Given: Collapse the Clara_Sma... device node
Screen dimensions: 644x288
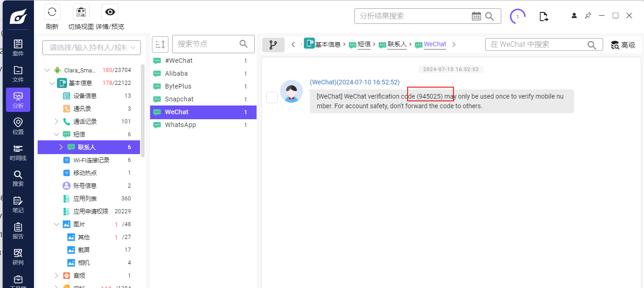Looking at the screenshot, I should (47, 70).
